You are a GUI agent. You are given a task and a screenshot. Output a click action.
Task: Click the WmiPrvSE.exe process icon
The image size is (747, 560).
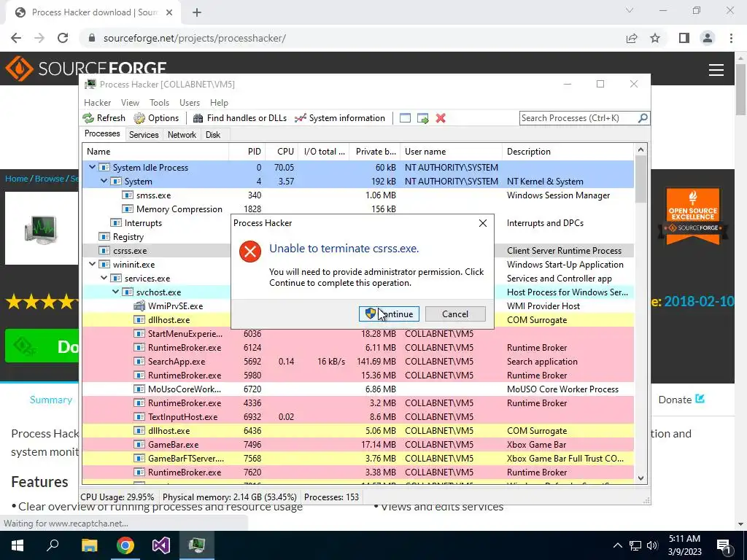139,306
